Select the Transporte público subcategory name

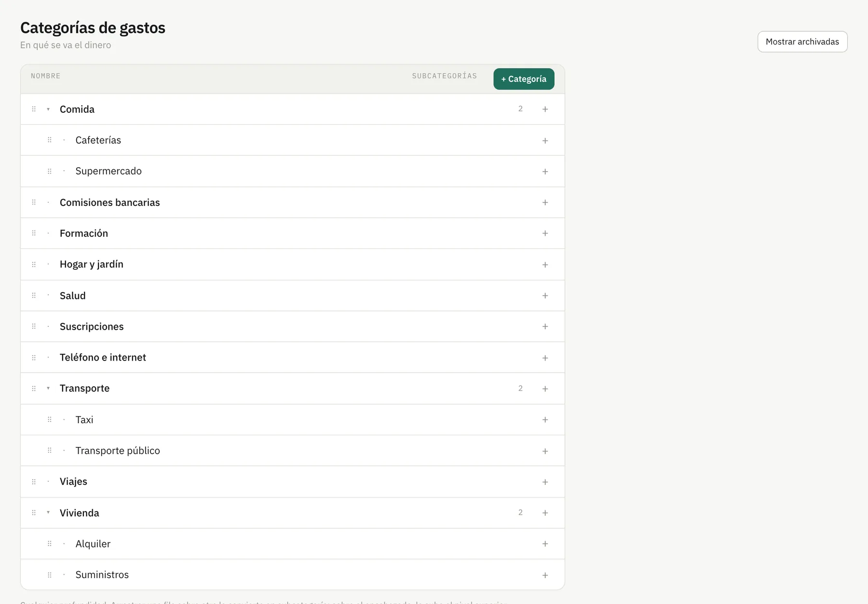point(118,451)
